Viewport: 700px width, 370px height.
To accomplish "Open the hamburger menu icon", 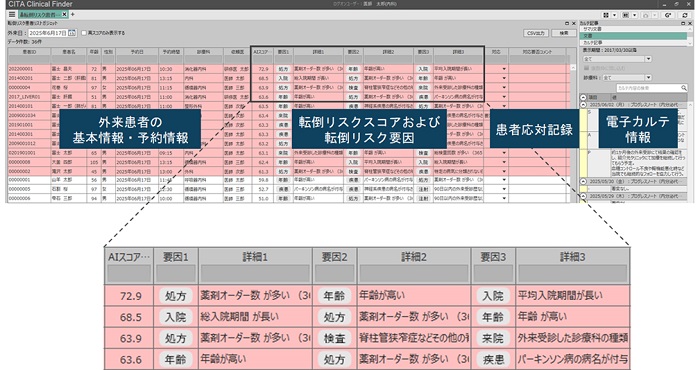I will (x=12, y=15).
